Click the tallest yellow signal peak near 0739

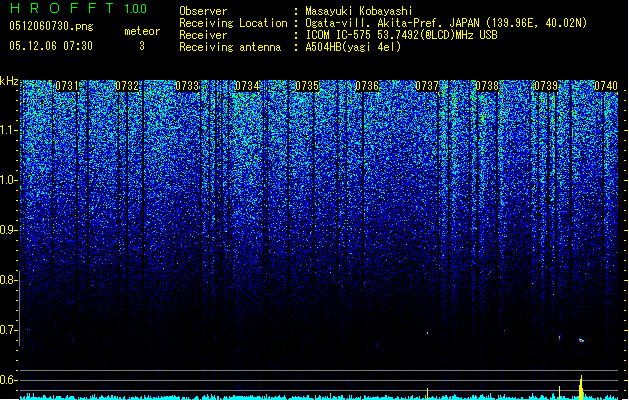point(581,388)
